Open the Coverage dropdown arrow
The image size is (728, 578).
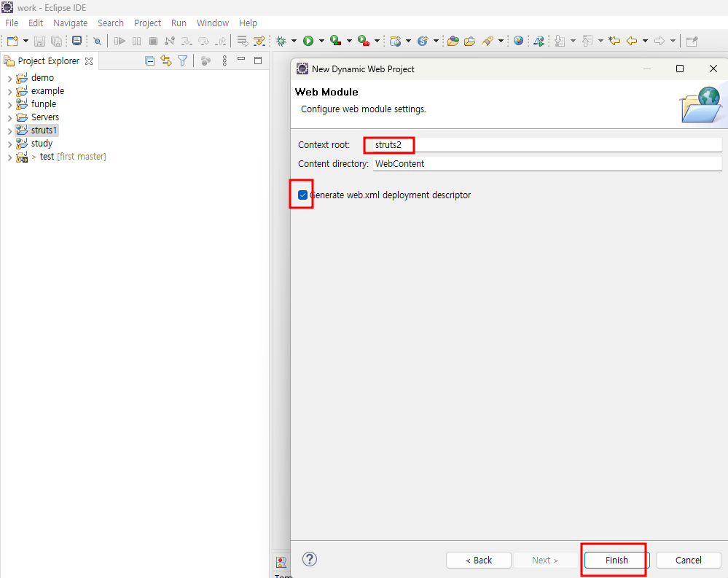click(349, 41)
